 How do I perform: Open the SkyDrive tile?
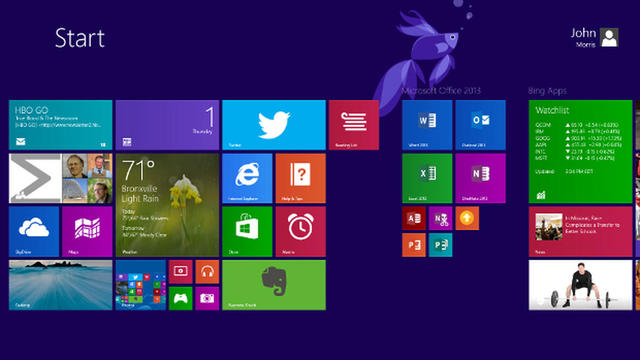(x=34, y=231)
